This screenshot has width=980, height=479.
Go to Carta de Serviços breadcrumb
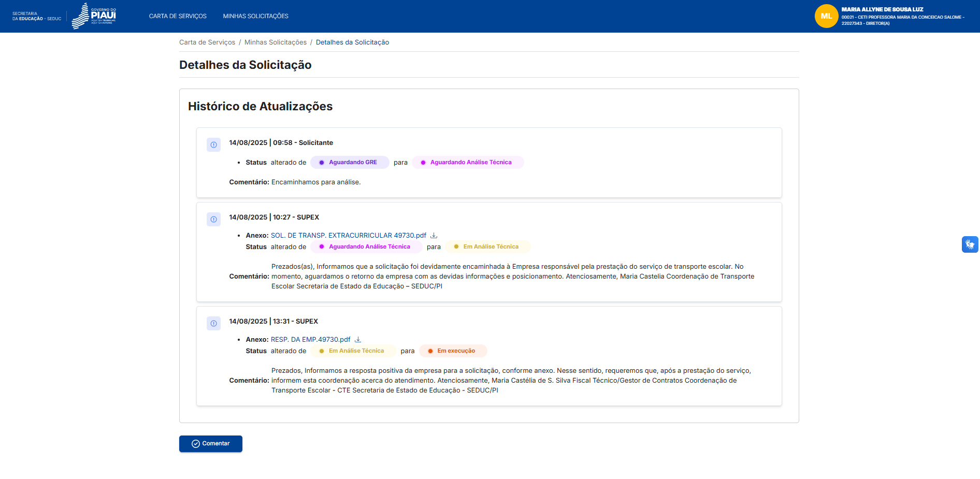click(207, 42)
